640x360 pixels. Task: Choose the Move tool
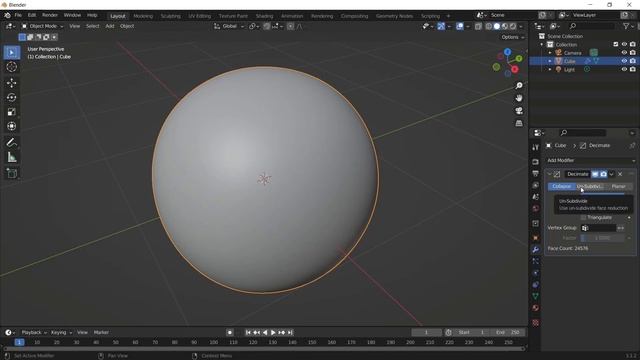pos(12,83)
